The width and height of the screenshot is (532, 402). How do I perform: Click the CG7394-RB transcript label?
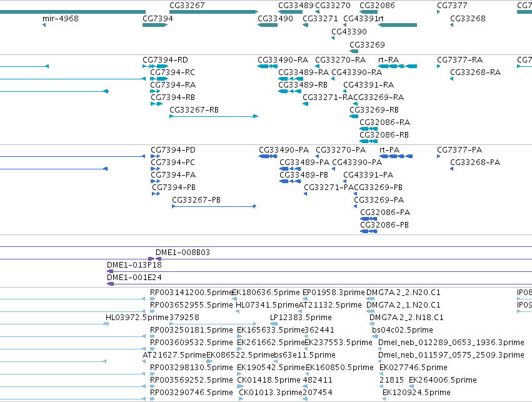[173, 98]
